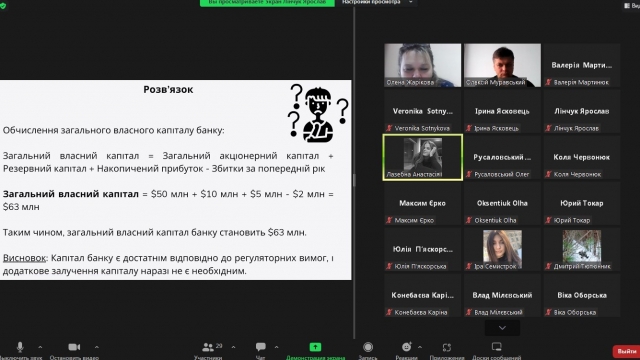
Task: Click the red Leave button
Action: [x=626, y=351]
